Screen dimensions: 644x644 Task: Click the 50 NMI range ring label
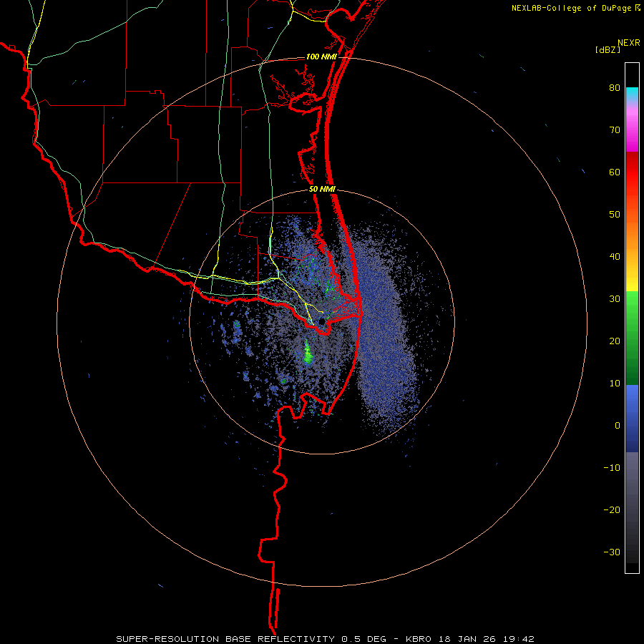(x=322, y=190)
